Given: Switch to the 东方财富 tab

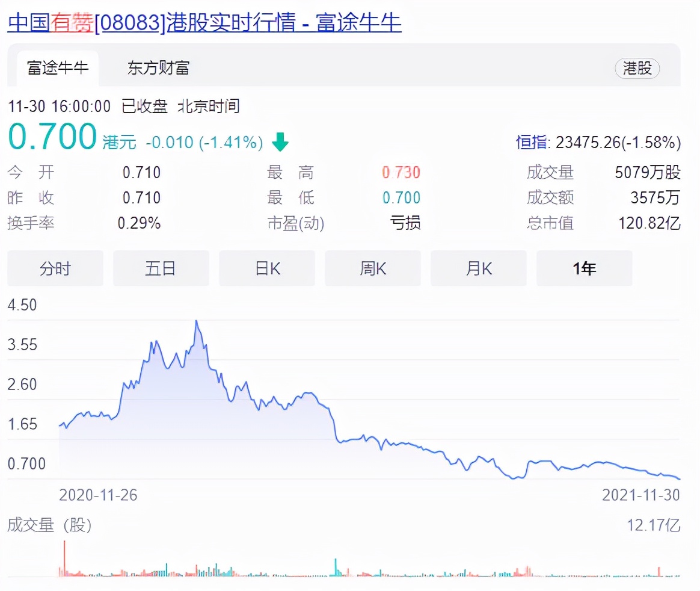Looking at the screenshot, I should 157,68.
